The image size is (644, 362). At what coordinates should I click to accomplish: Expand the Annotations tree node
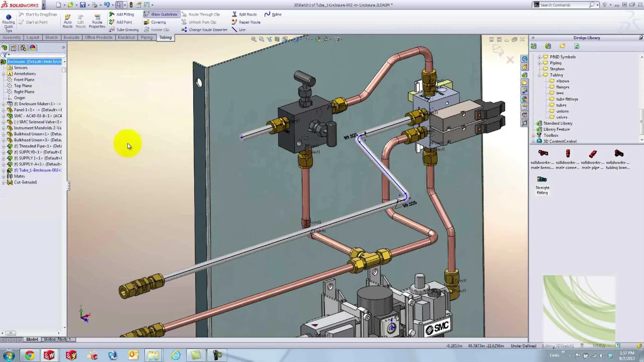click(4, 74)
